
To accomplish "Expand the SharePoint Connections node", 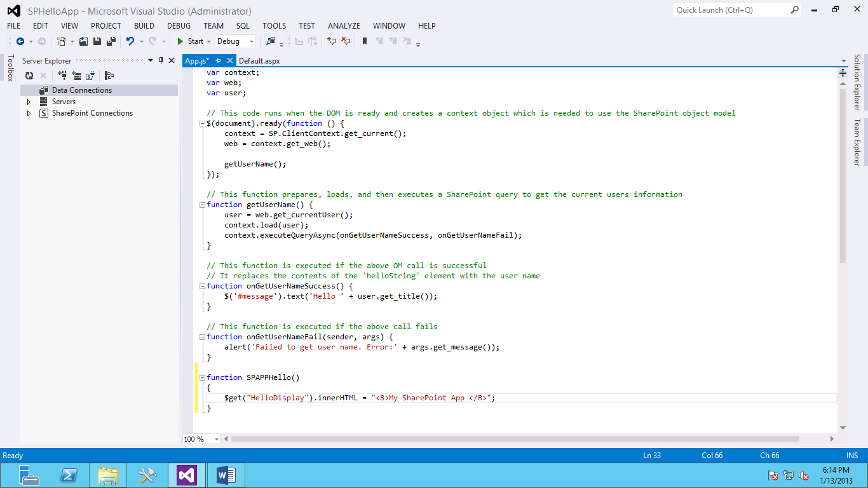I will (29, 113).
